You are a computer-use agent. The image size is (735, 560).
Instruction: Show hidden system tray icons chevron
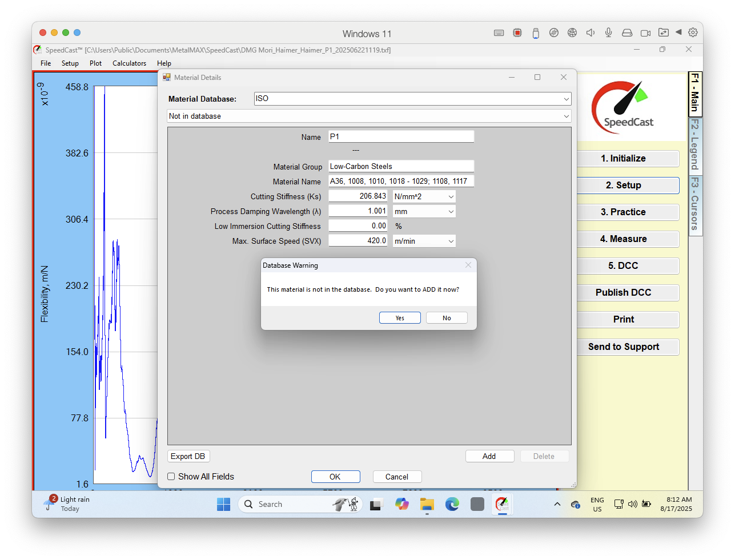tap(557, 504)
